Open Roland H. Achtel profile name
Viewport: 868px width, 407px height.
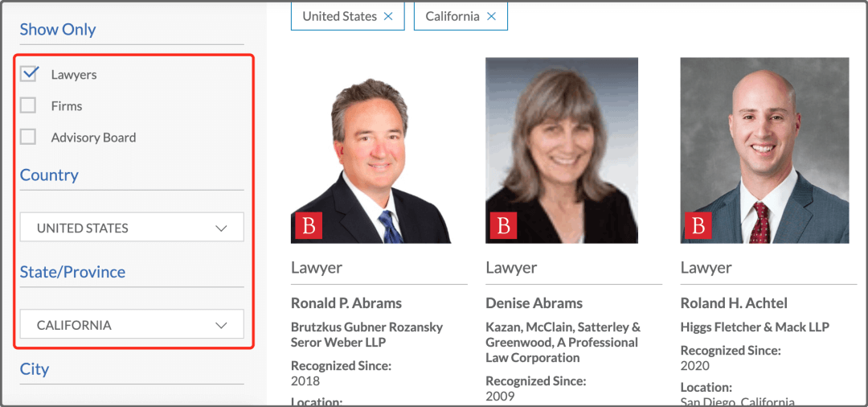734,303
